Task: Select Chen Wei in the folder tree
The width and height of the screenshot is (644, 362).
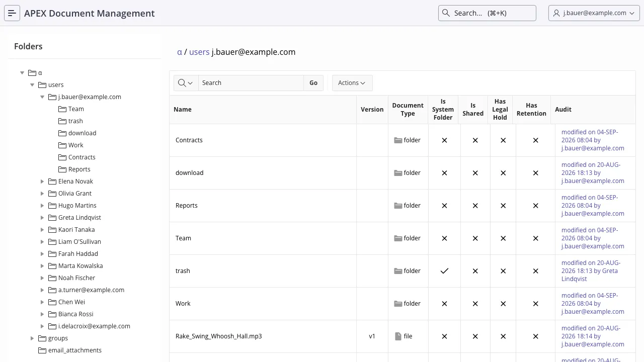Action: (71, 302)
